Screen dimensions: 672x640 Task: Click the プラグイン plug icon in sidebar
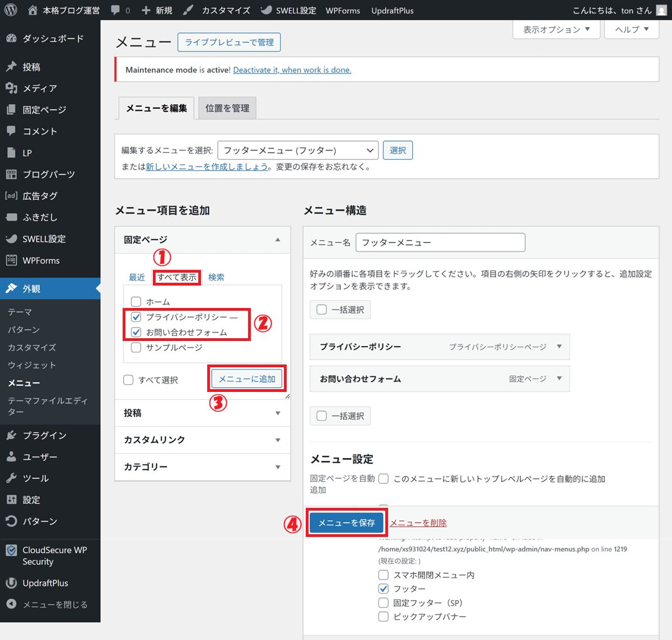11,436
